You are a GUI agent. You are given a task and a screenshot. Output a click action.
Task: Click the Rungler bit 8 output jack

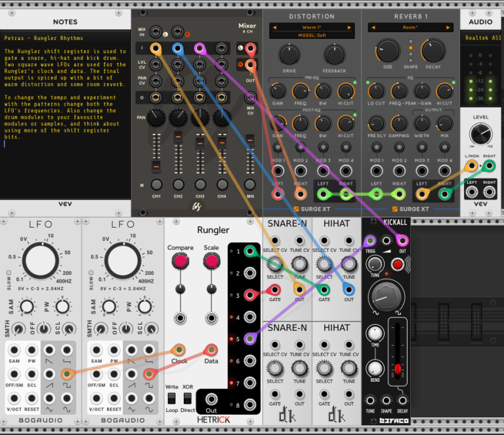coord(250,405)
